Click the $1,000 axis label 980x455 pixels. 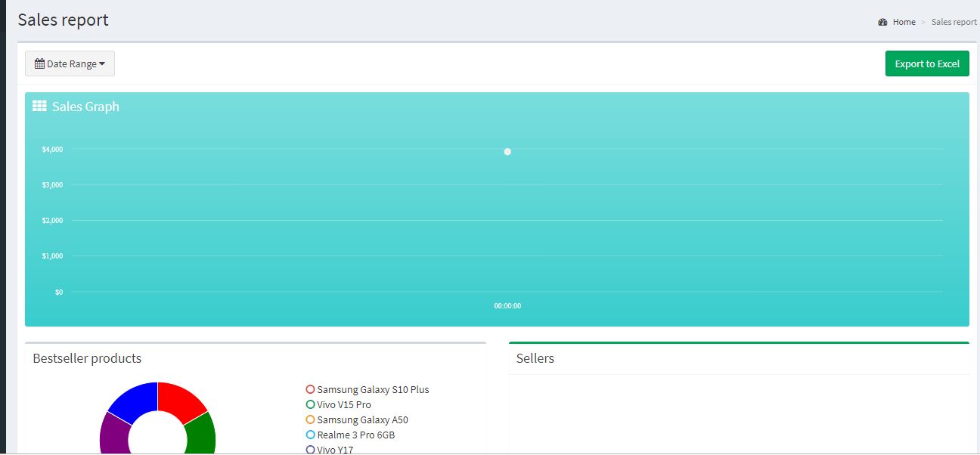[x=52, y=256]
